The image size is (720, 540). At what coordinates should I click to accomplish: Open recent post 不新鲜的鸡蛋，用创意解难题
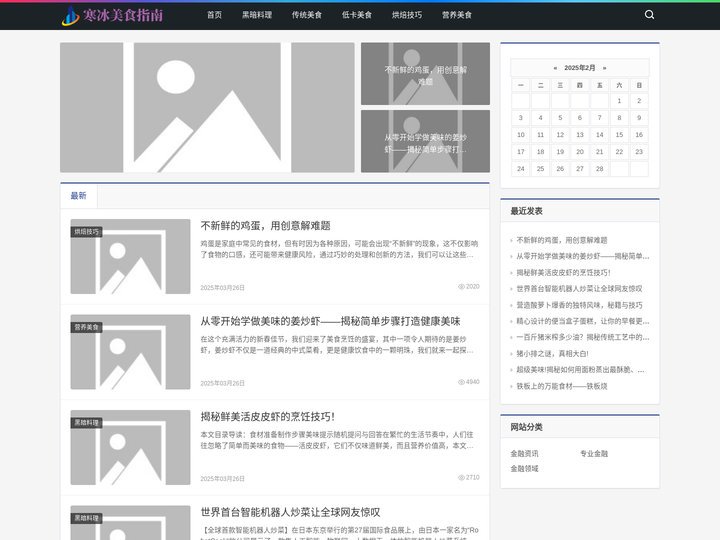coord(562,240)
